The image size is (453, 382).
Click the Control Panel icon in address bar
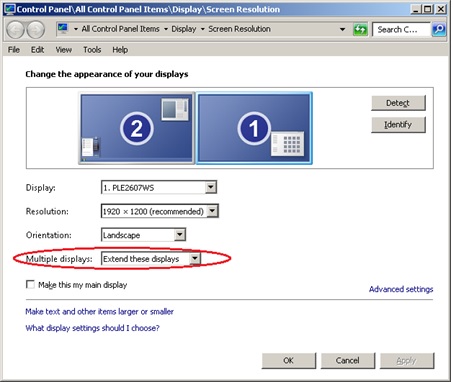pyautogui.click(x=62, y=29)
